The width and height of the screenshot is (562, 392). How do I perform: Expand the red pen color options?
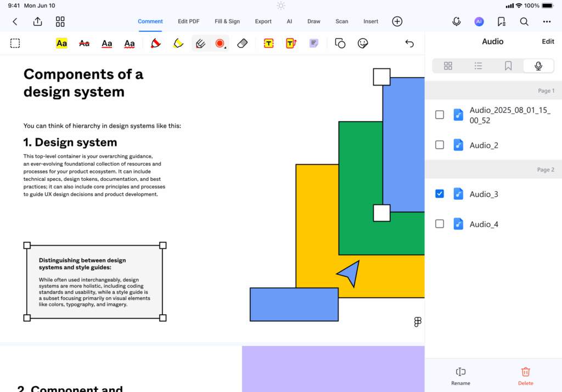(221, 43)
